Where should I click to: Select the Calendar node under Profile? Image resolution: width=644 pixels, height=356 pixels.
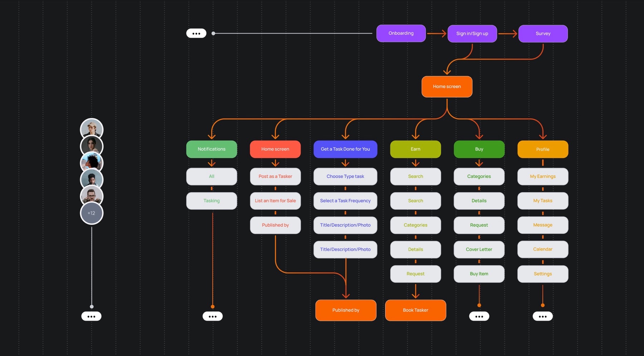point(543,249)
